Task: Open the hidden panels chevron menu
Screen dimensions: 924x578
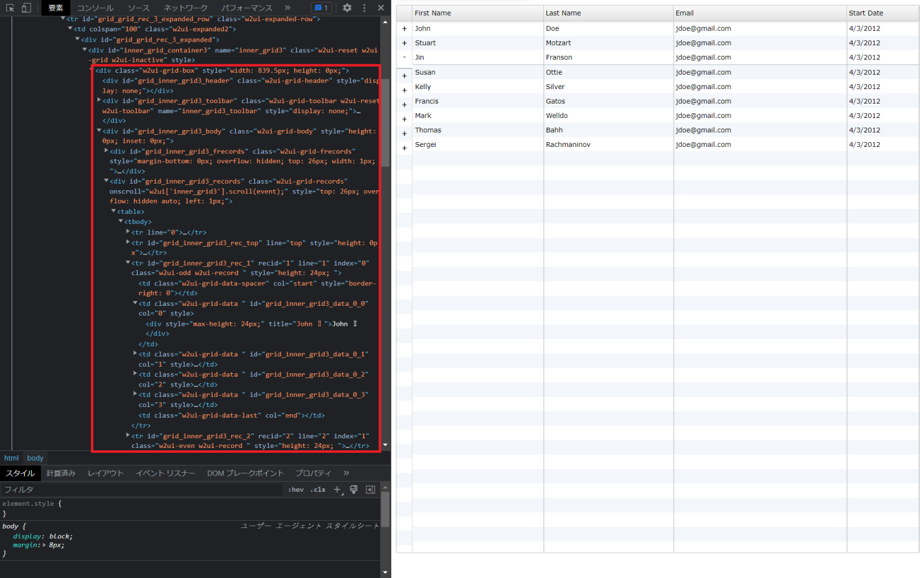Action: point(288,8)
